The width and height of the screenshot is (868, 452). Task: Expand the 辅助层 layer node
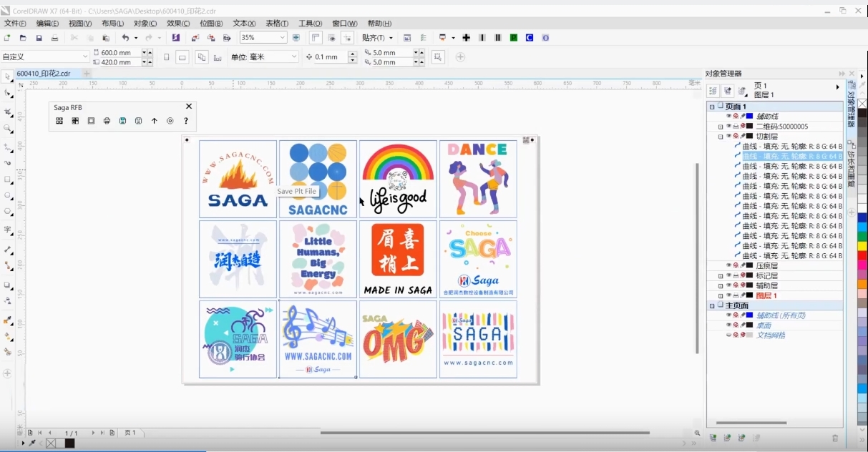coord(721,285)
